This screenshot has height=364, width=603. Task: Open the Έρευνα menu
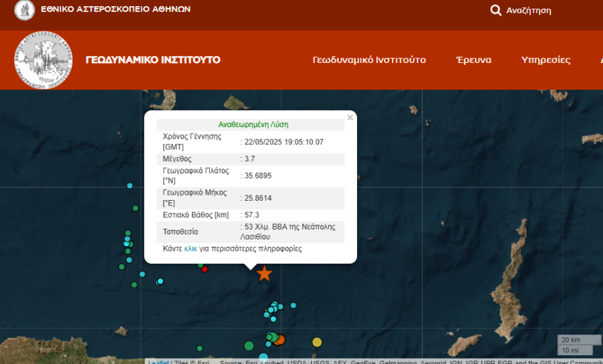tap(474, 60)
